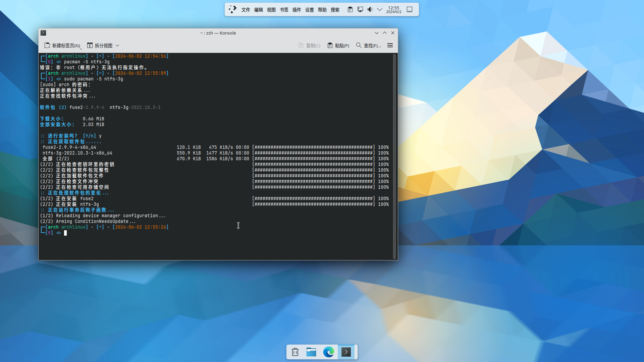Image resolution: width=644 pixels, height=362 pixels.
Task: Open the 设置 menu
Action: [x=309, y=10]
